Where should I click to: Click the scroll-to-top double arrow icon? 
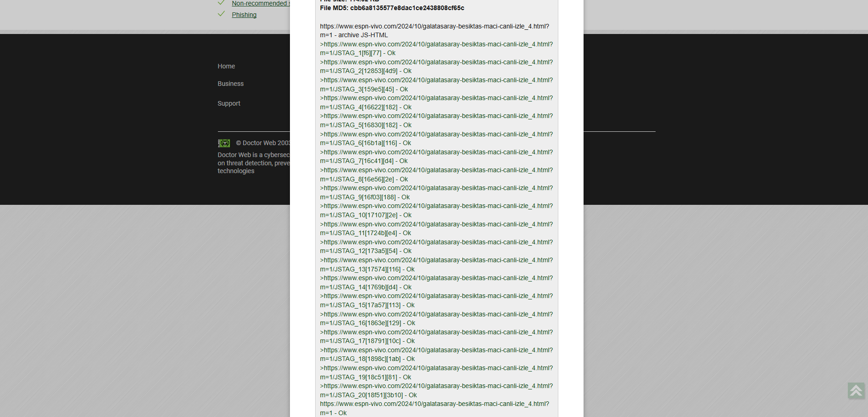(x=856, y=391)
